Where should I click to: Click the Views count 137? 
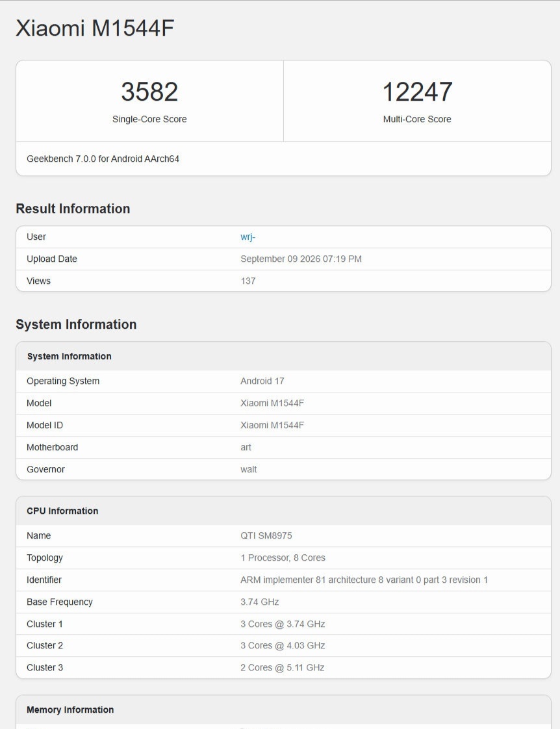[x=248, y=281]
